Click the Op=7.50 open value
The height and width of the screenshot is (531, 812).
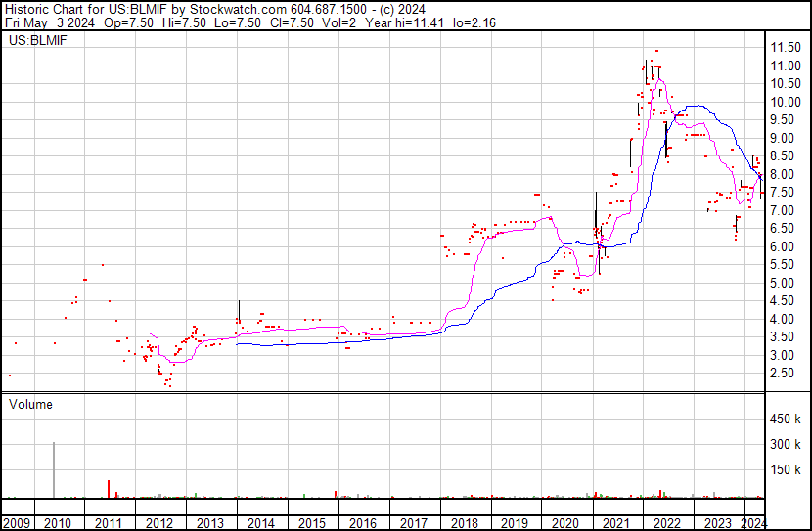pyautogui.click(x=128, y=23)
